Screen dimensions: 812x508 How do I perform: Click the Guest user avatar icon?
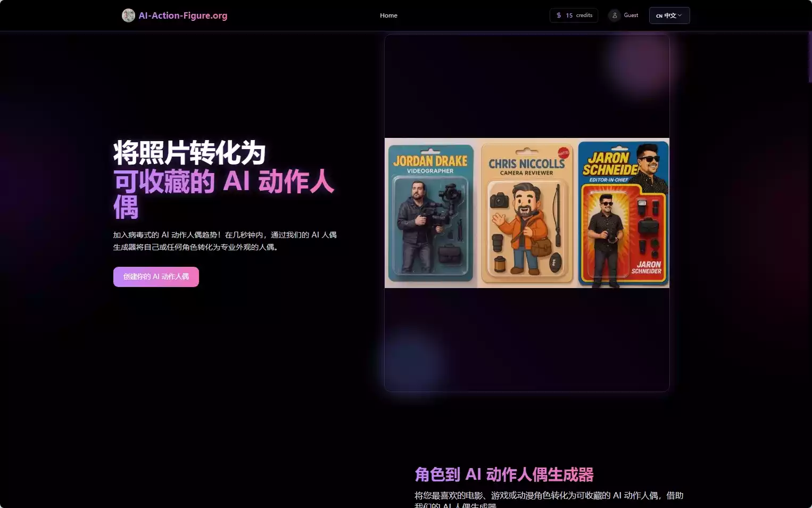(615, 15)
